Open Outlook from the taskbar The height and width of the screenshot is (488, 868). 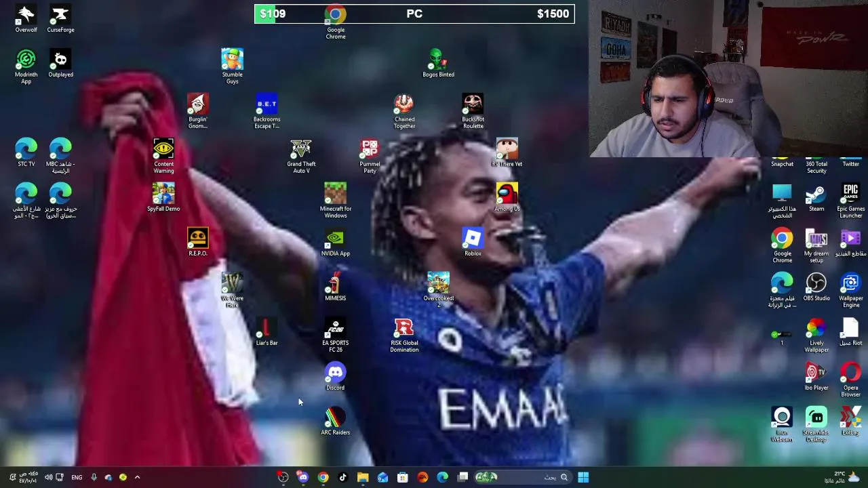click(x=382, y=477)
